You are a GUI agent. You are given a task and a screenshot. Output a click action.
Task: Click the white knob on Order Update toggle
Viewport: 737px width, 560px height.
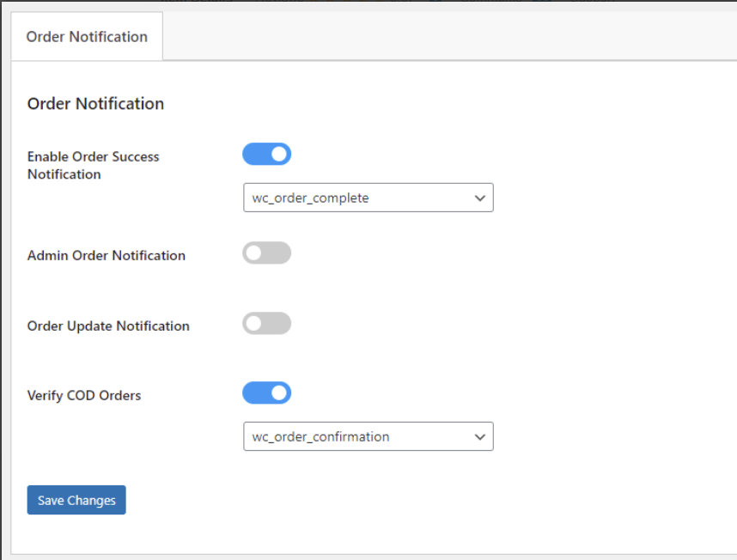coord(254,324)
